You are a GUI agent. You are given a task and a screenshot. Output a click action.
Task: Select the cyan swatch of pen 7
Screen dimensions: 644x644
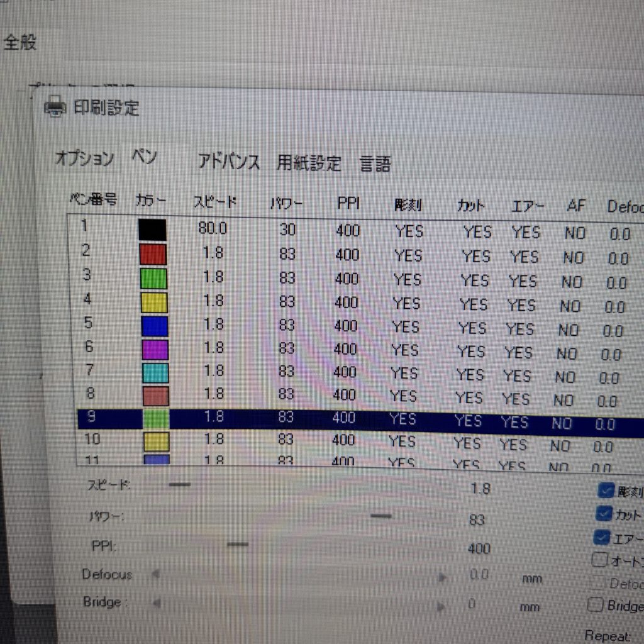click(x=154, y=373)
